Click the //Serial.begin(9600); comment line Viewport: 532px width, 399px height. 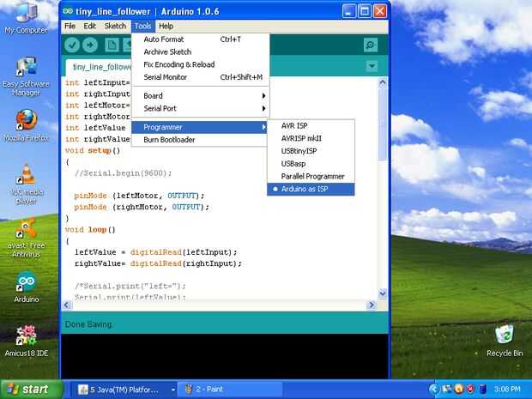coord(124,173)
